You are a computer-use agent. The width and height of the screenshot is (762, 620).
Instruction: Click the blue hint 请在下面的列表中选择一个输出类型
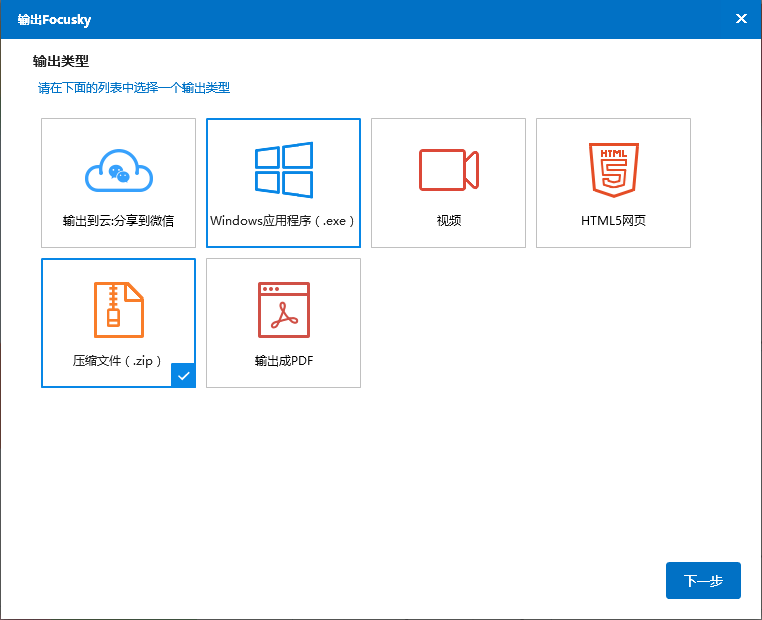pos(134,88)
